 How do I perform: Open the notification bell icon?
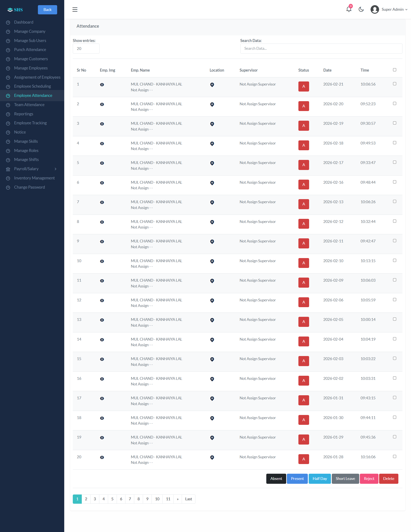(x=348, y=9)
